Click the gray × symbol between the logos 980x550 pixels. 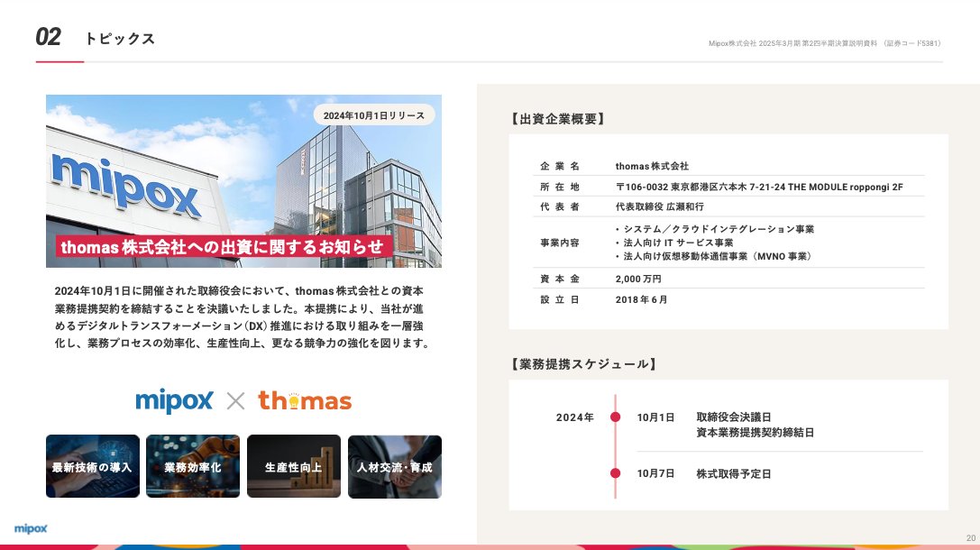[x=235, y=400]
